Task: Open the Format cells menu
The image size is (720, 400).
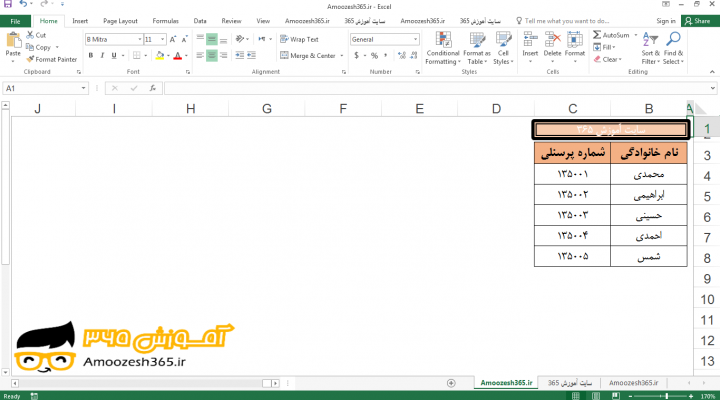Action: tap(574, 47)
